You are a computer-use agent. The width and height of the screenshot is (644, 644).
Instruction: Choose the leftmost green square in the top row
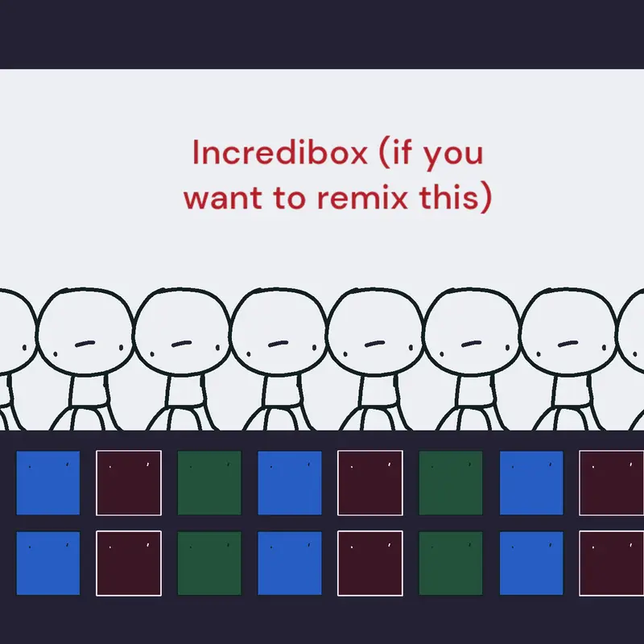pyautogui.click(x=209, y=482)
